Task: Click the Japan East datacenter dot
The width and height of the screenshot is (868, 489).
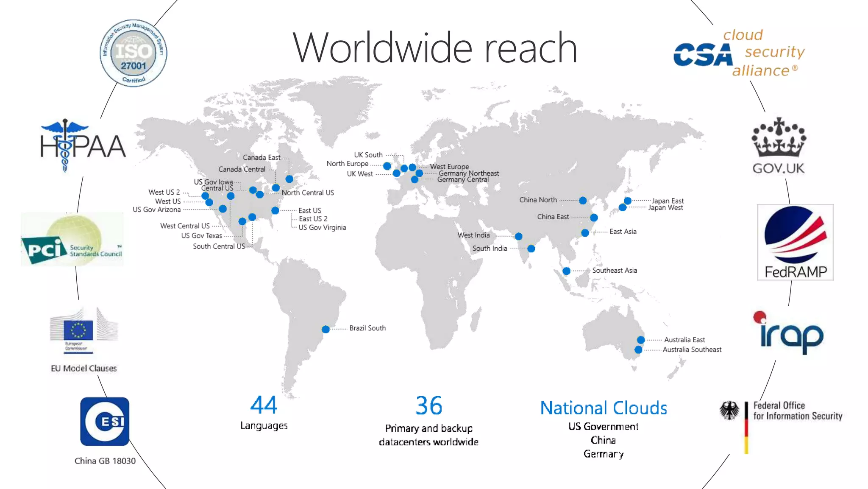Action: [628, 201]
